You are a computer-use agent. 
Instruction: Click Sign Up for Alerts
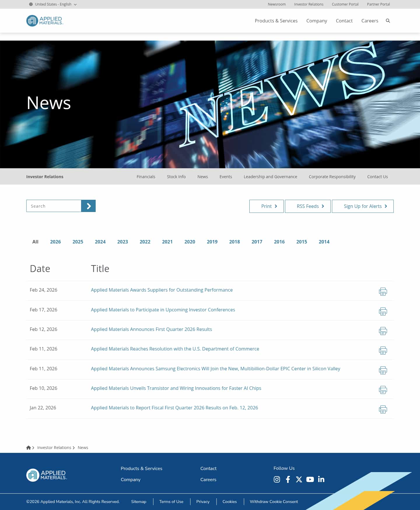point(363,206)
